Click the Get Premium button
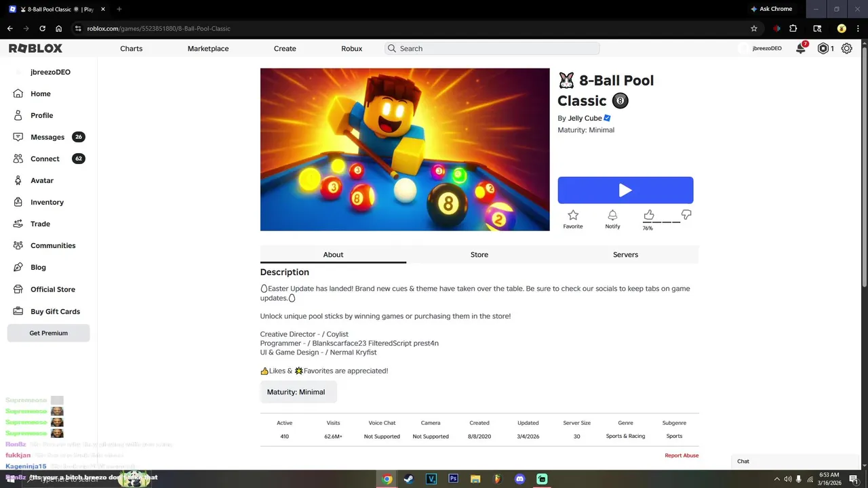 click(x=48, y=333)
